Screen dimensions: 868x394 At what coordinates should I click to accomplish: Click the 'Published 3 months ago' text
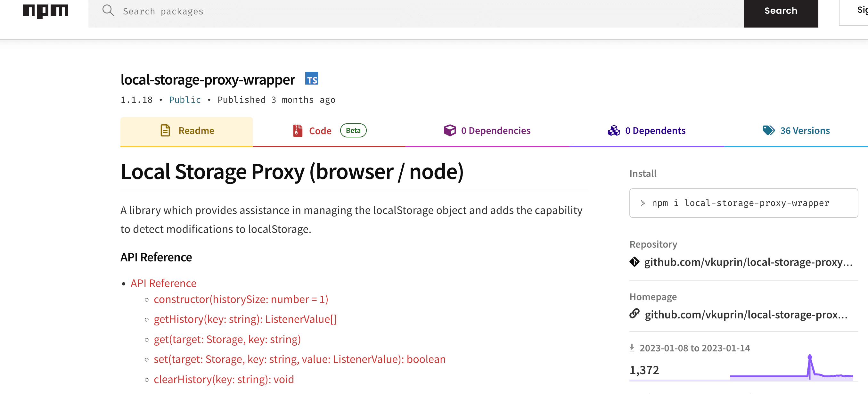[276, 100]
